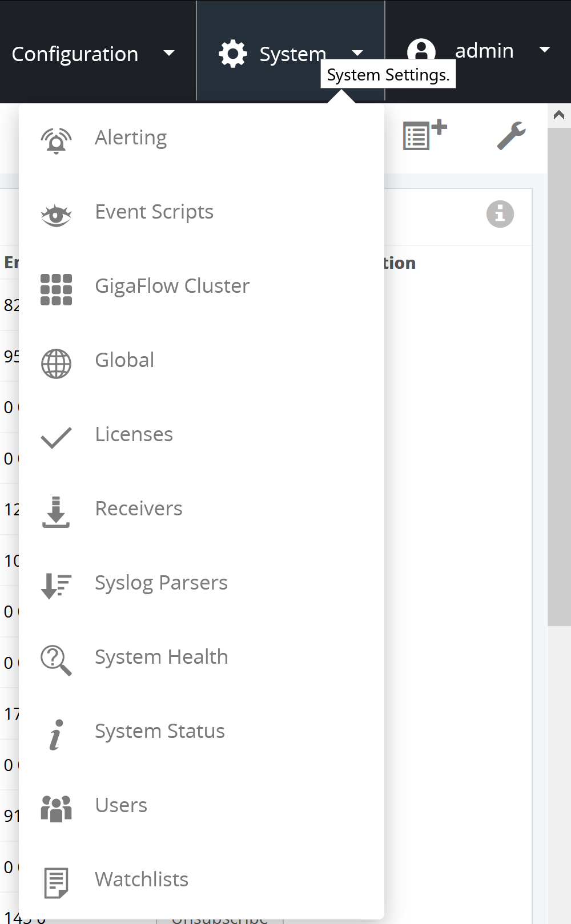The image size is (571, 924).
Task: Click the vertical scrollbar thumb
Action: tap(559, 377)
